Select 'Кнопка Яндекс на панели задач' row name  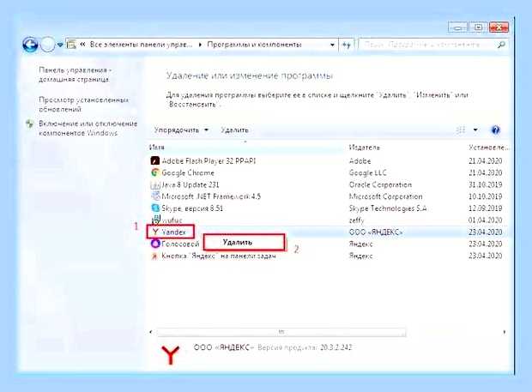[x=219, y=256]
